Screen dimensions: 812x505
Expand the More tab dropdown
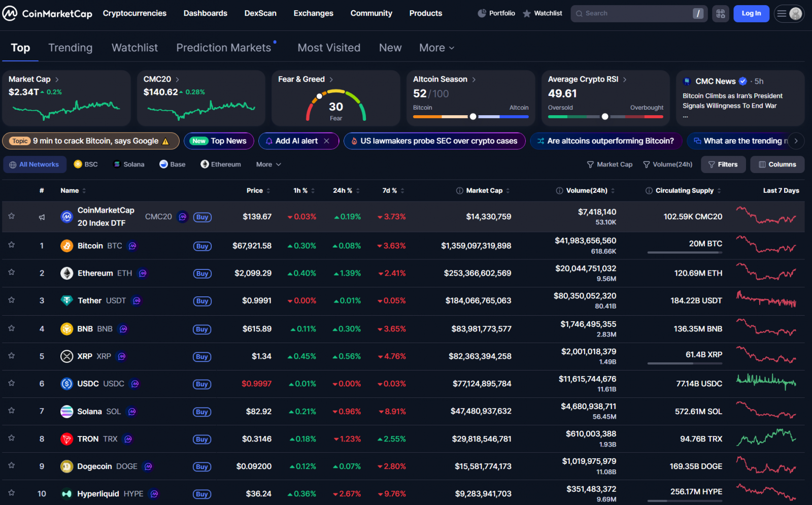point(436,48)
